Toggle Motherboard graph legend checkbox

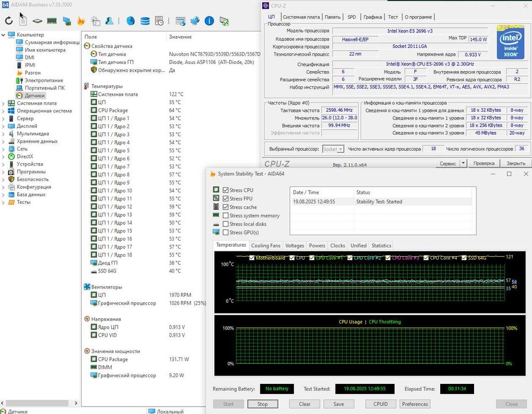click(x=252, y=258)
